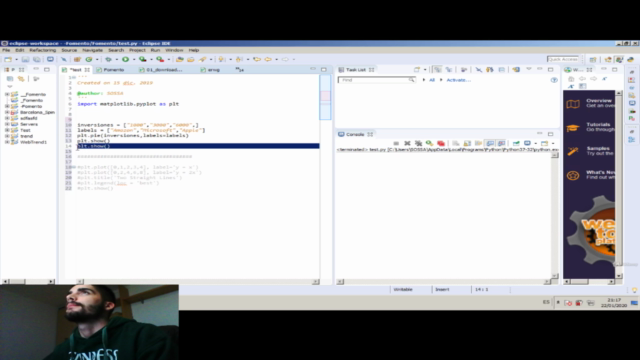Click Remove All Terminated Launches icon in Console
This screenshot has height=360, width=640.
point(418,143)
